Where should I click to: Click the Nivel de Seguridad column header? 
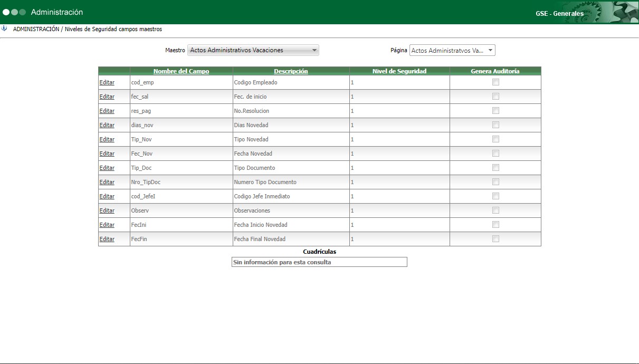399,71
